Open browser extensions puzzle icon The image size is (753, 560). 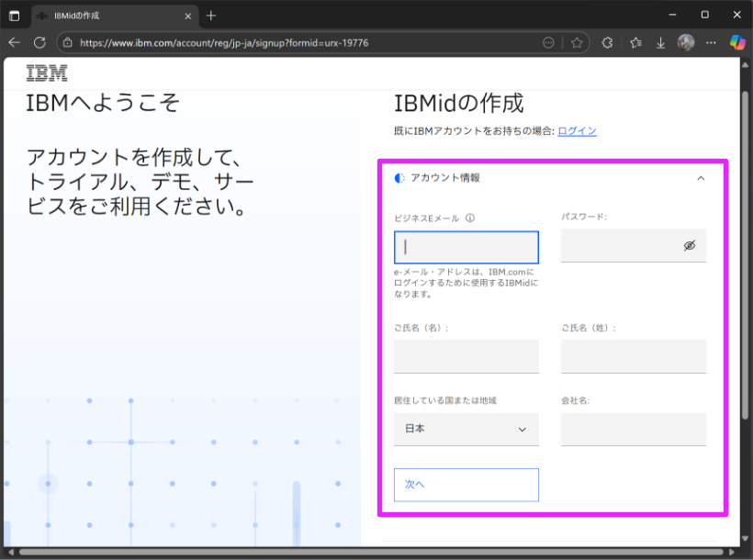click(x=608, y=43)
